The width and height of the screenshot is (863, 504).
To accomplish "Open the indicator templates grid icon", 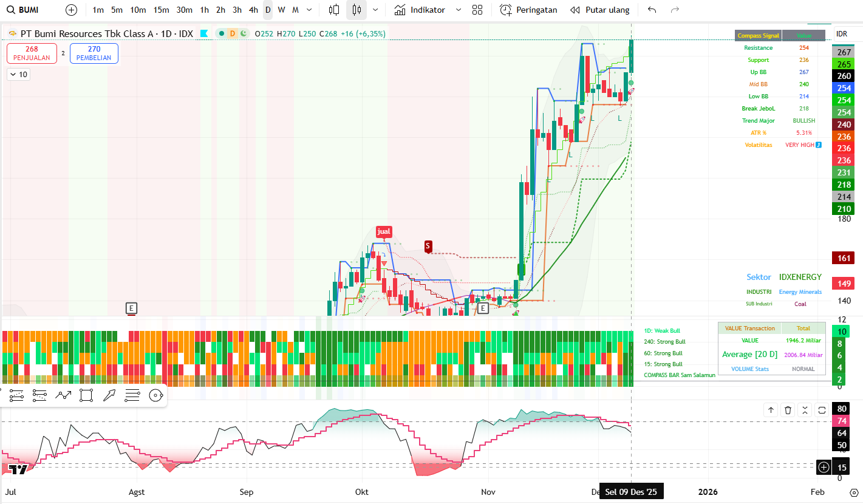I will pos(477,10).
